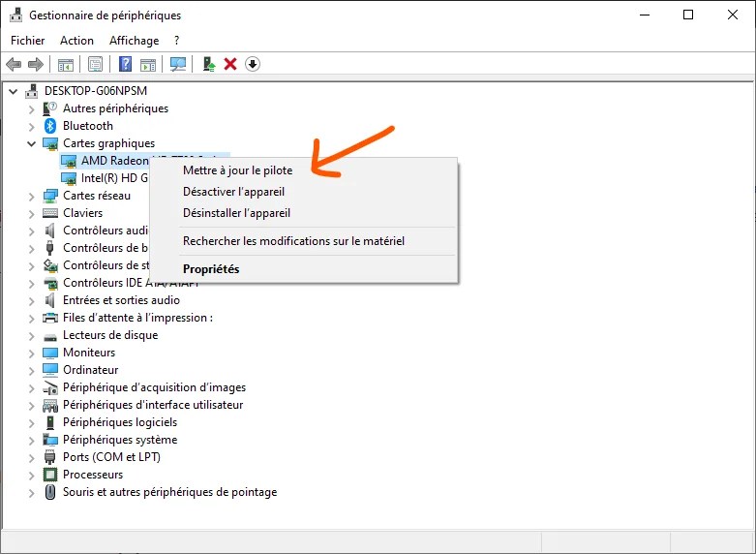Expand the Claviers category arrow
The image size is (756, 554).
[31, 214]
